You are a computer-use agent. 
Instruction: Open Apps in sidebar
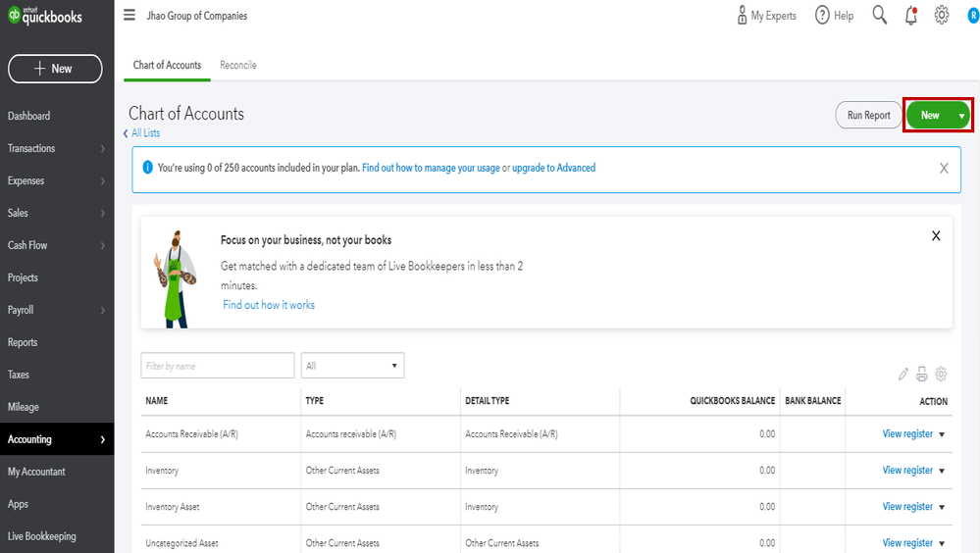pos(18,504)
